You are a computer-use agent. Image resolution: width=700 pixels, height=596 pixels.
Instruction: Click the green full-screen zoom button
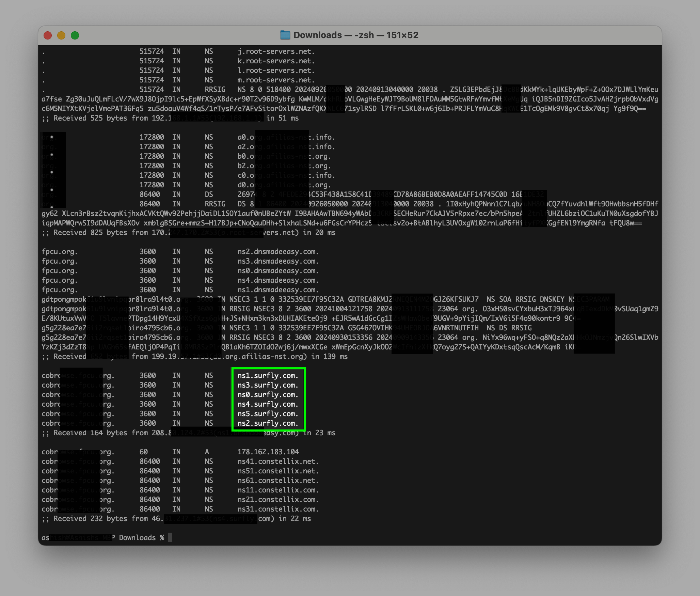pyautogui.click(x=75, y=35)
